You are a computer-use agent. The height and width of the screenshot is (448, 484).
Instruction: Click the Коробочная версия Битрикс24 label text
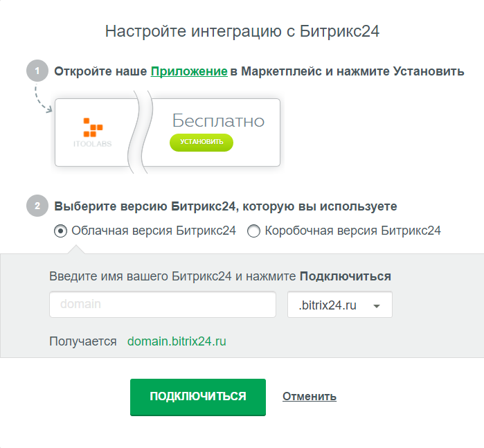pyautogui.click(x=352, y=231)
